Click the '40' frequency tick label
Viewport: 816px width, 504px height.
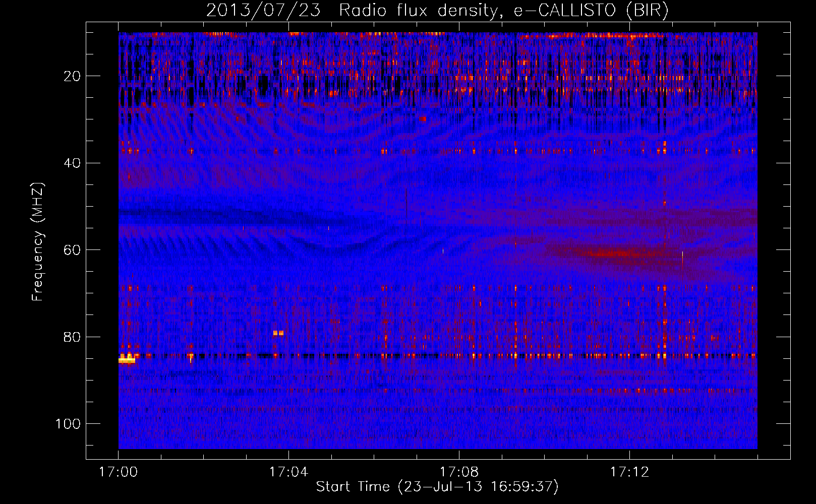(72, 163)
